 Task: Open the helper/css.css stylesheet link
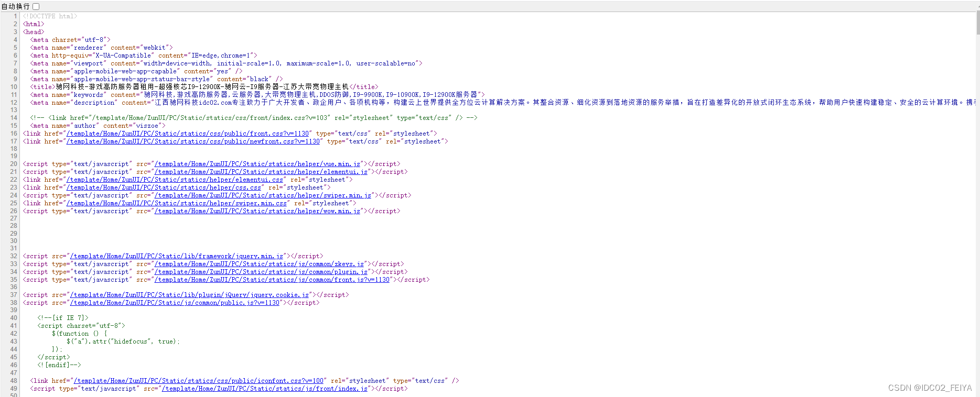pos(164,188)
